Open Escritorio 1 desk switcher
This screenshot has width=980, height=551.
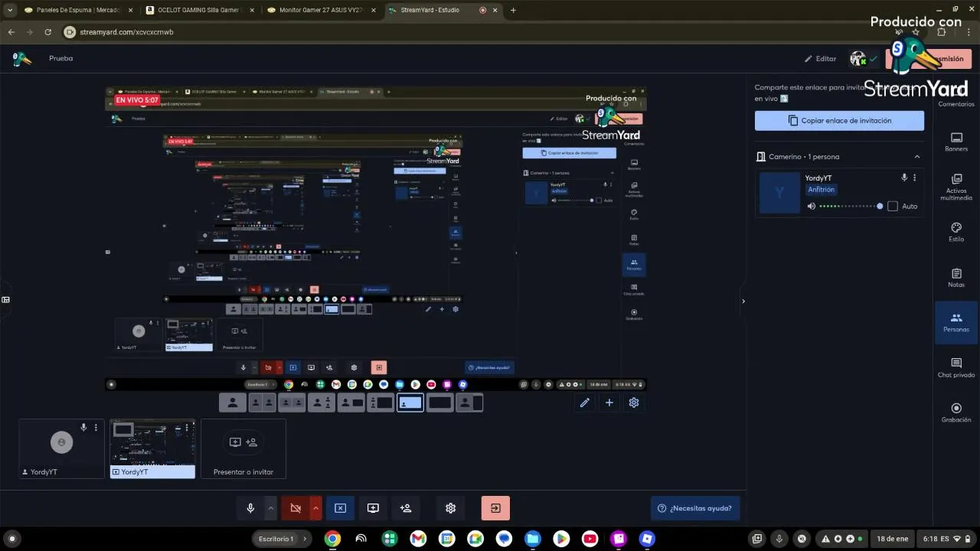tap(281, 539)
